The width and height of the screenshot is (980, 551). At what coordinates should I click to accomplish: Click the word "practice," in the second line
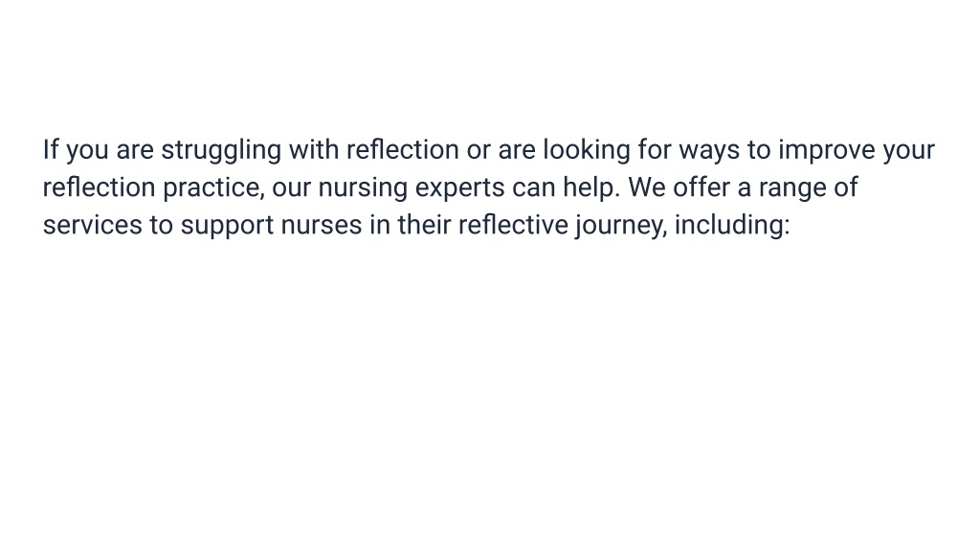coord(213,188)
